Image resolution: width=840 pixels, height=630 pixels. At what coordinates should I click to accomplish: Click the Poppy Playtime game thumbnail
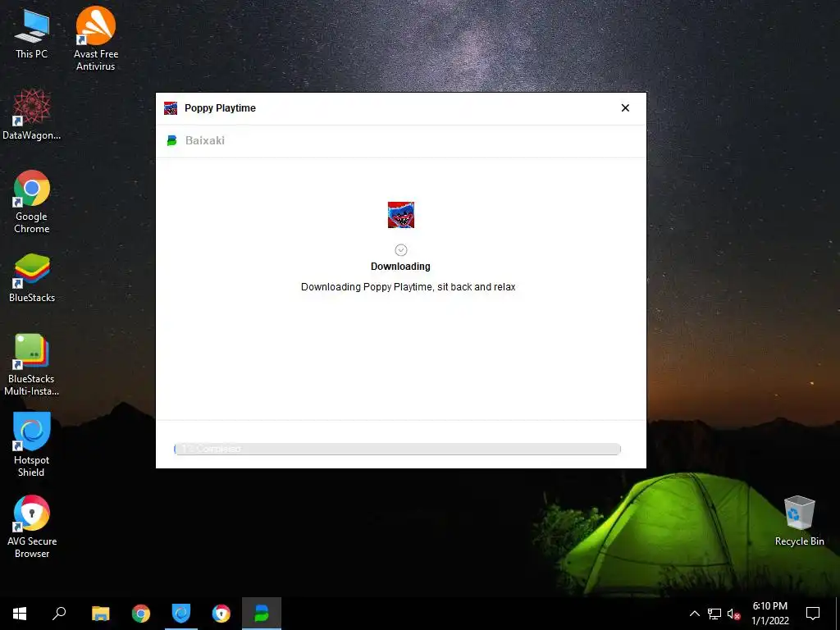click(x=400, y=215)
